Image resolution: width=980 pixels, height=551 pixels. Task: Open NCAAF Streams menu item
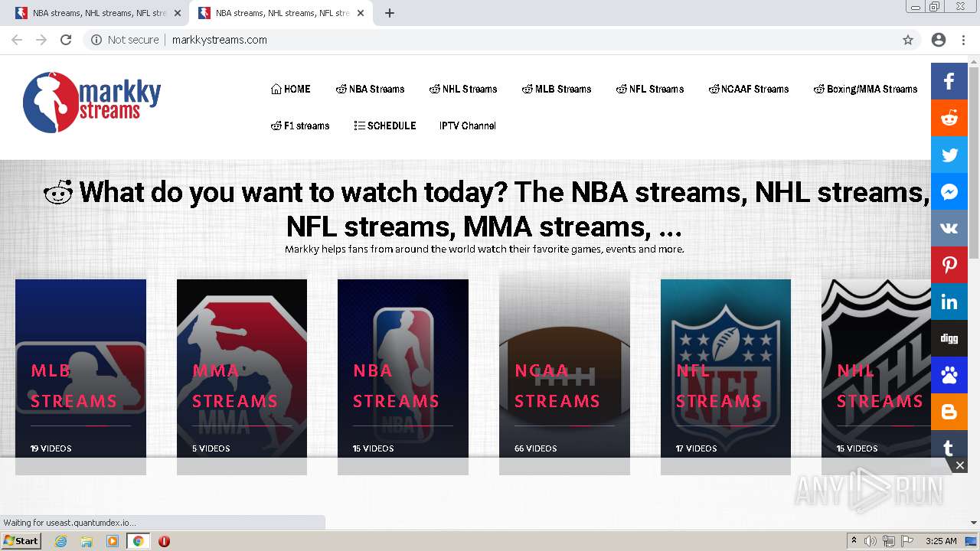point(749,89)
